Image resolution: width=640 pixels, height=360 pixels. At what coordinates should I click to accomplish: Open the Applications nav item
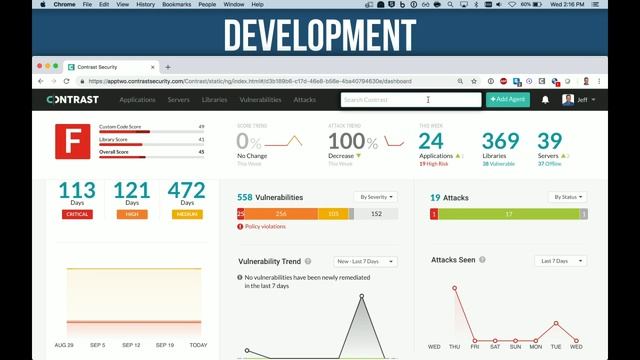tap(137, 100)
